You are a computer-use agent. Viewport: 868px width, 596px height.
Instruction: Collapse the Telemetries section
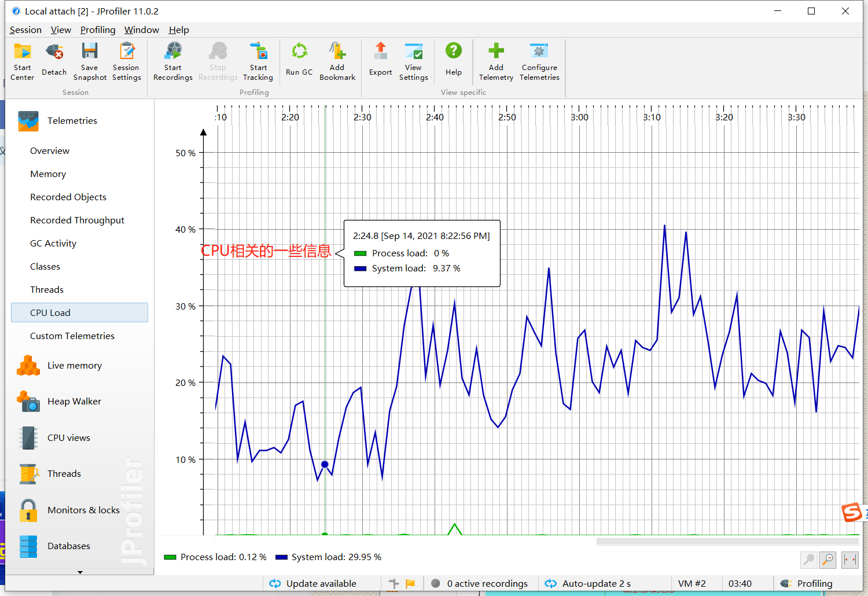pos(72,120)
